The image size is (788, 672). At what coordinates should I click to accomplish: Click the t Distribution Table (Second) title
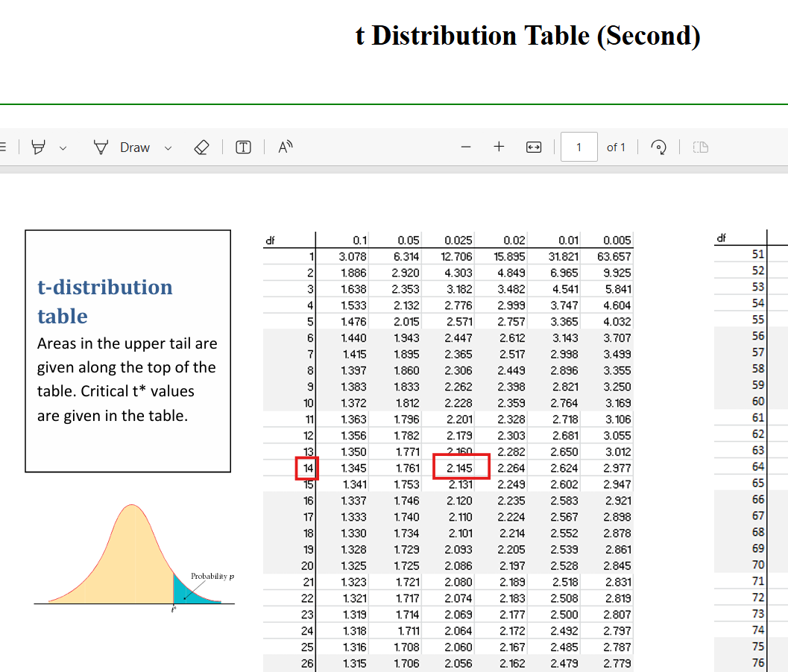click(528, 35)
